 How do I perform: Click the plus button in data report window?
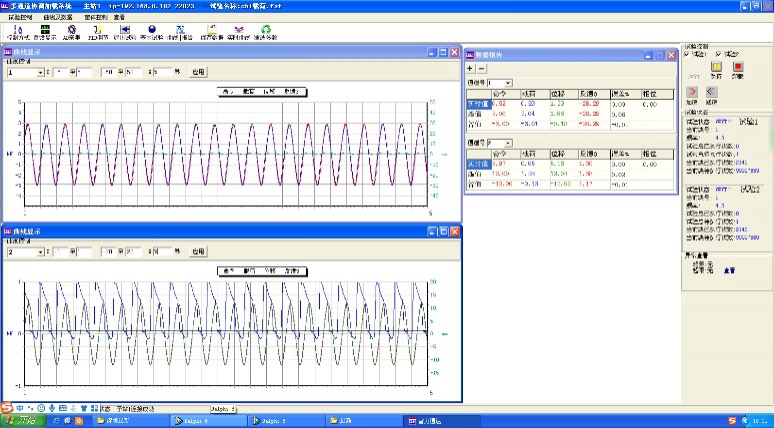(472, 69)
